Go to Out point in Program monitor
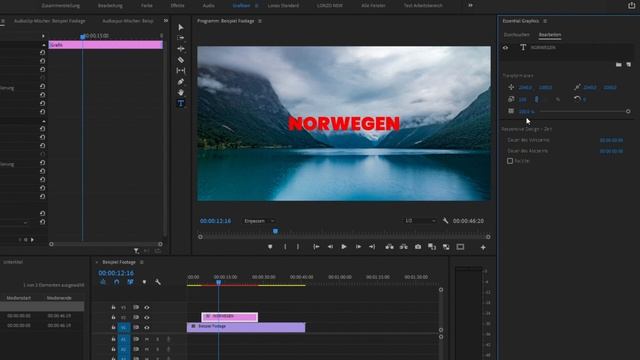The image size is (640, 360). [372, 247]
